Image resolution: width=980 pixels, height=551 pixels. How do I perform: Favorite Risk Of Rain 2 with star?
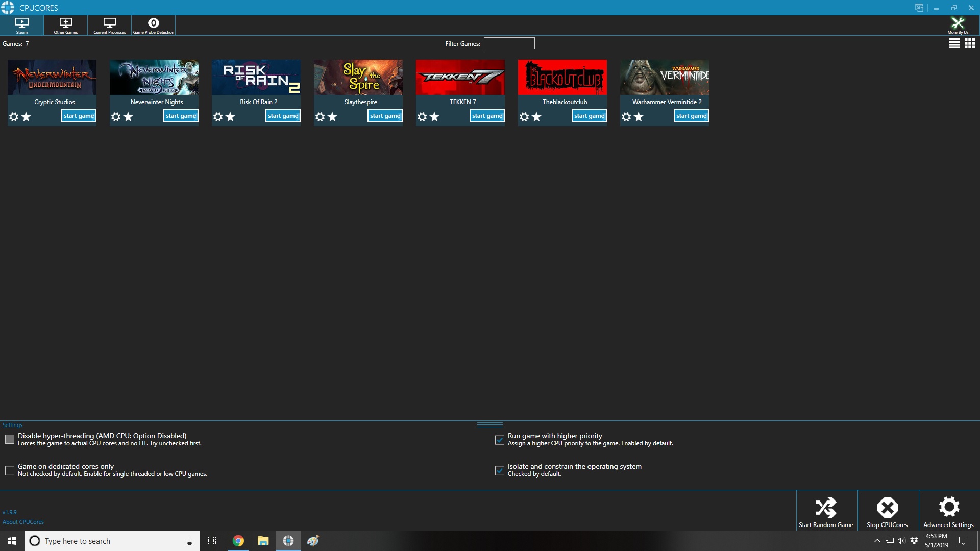pyautogui.click(x=230, y=117)
